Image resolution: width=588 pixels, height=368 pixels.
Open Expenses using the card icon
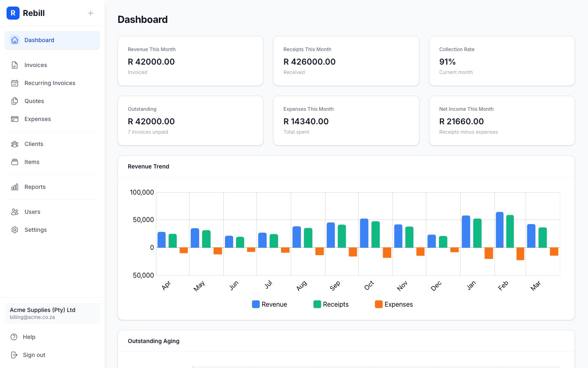[15, 119]
